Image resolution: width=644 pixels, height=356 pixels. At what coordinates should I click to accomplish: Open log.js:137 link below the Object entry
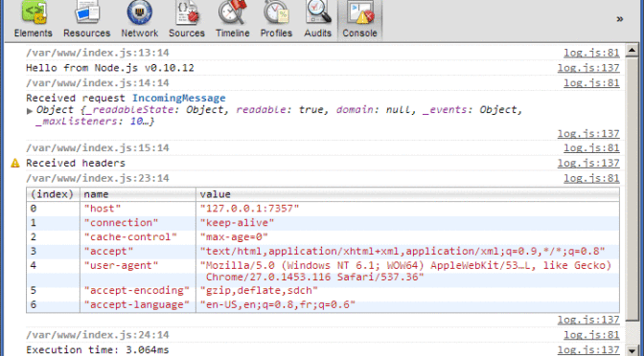(588, 134)
